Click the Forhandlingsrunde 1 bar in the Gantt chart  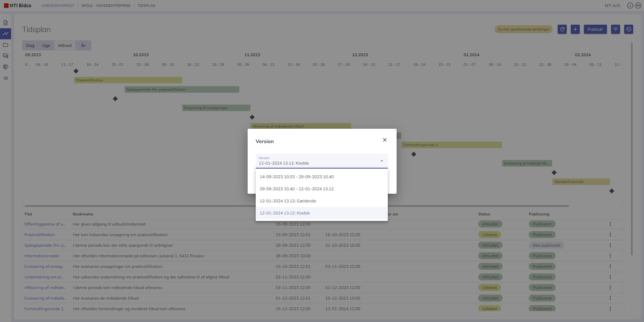[451, 145]
